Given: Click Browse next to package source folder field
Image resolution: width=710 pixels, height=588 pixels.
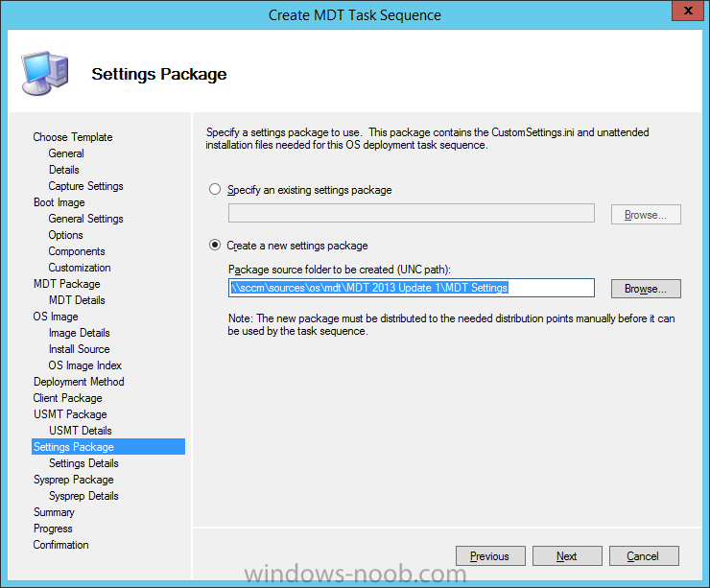Looking at the screenshot, I should (x=646, y=289).
